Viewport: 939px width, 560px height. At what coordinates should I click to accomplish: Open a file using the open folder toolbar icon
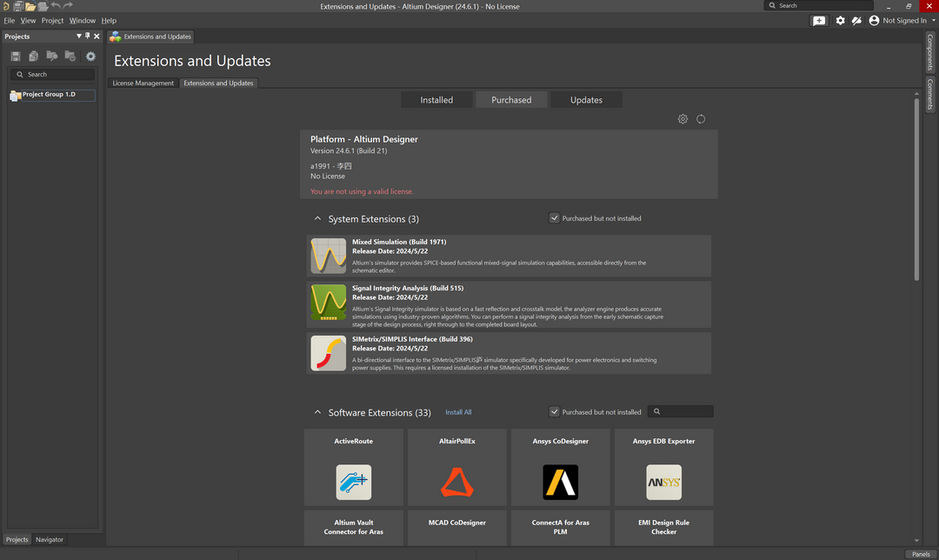click(x=31, y=6)
